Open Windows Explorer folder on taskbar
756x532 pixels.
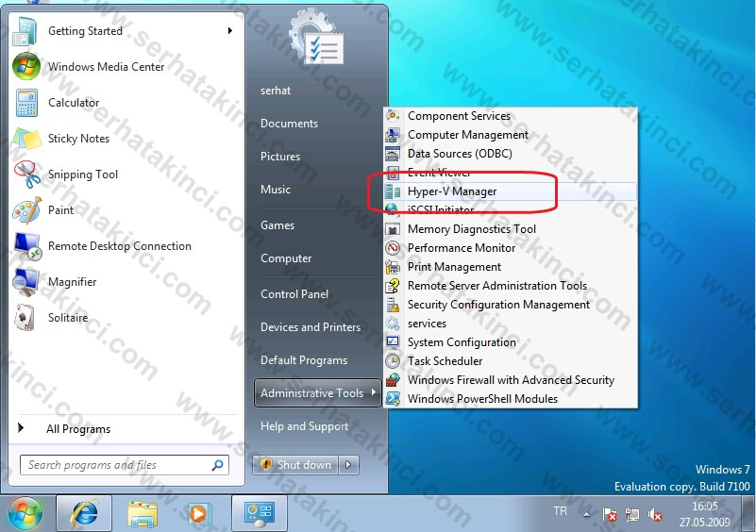click(143, 514)
